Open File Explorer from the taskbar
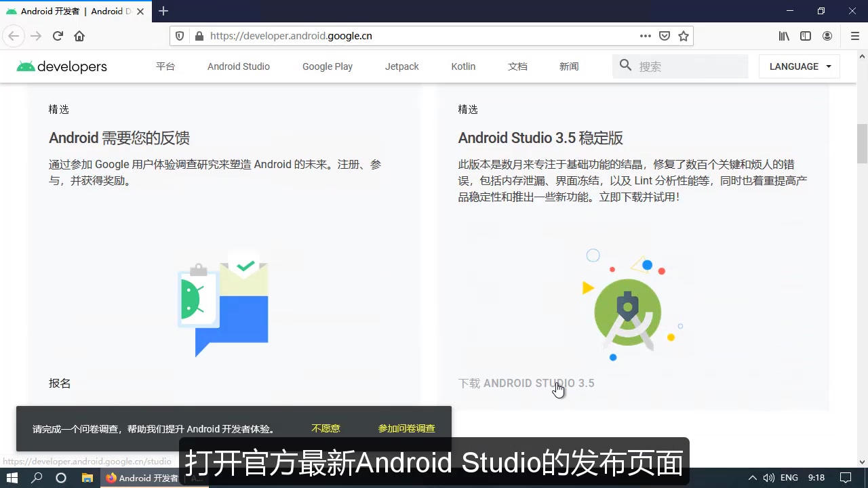 87,478
